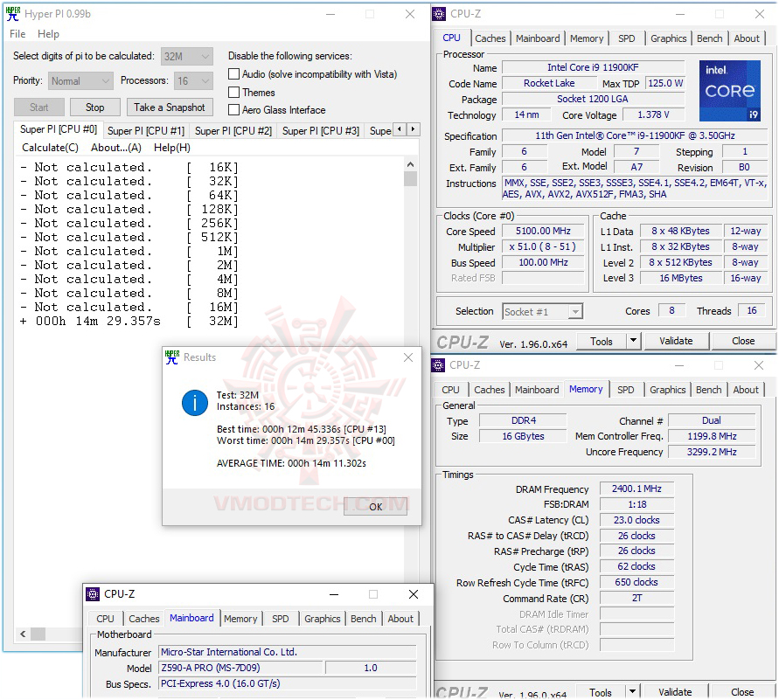Open CPU tab in Memory CPU-Z window
Image resolution: width=779 pixels, height=700 pixels.
coord(450,390)
